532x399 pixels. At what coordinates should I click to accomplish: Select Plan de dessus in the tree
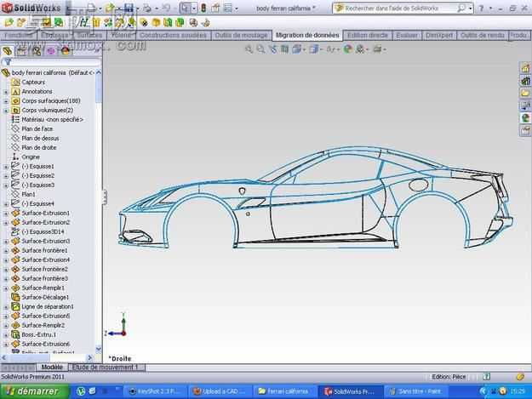pos(40,139)
